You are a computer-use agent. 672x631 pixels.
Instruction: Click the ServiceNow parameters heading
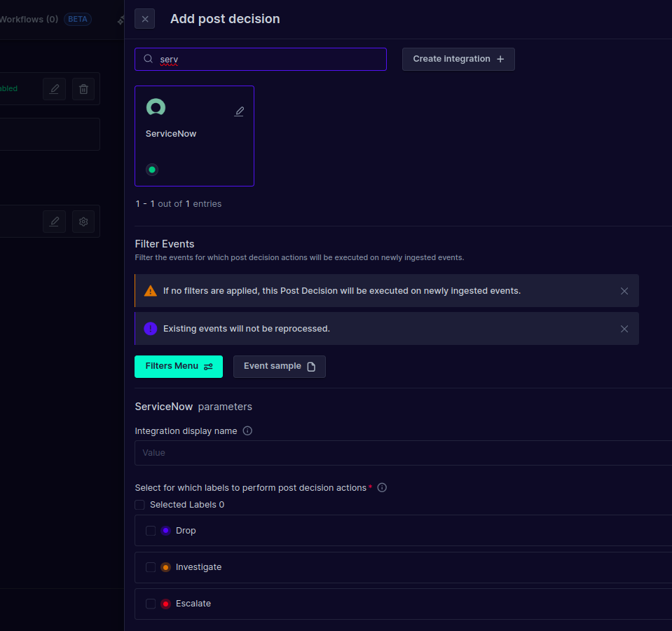(x=193, y=407)
